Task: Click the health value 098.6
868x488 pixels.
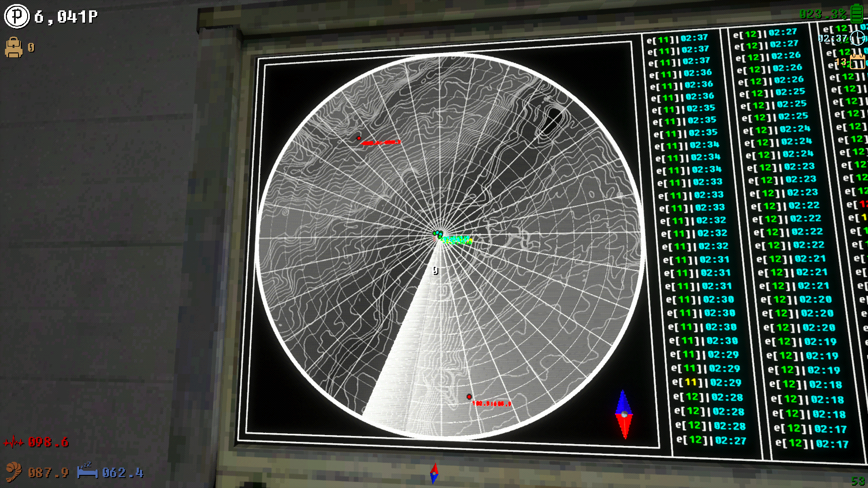Action: pos(48,442)
